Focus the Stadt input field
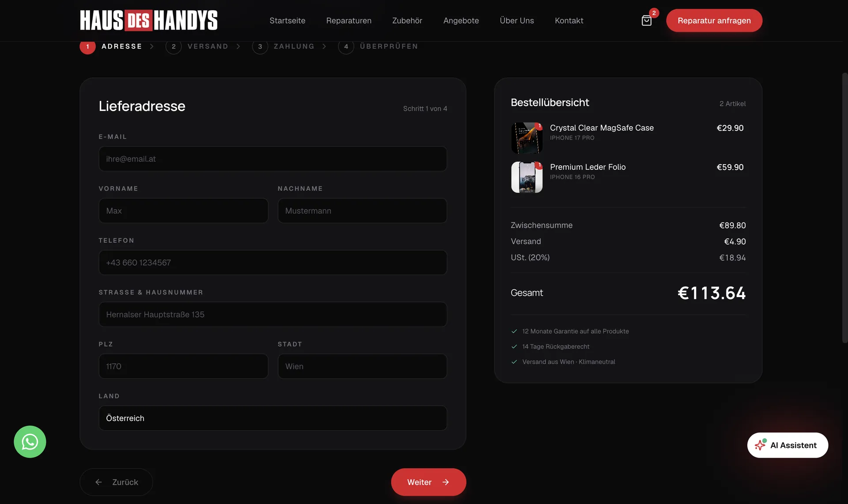 click(x=362, y=366)
